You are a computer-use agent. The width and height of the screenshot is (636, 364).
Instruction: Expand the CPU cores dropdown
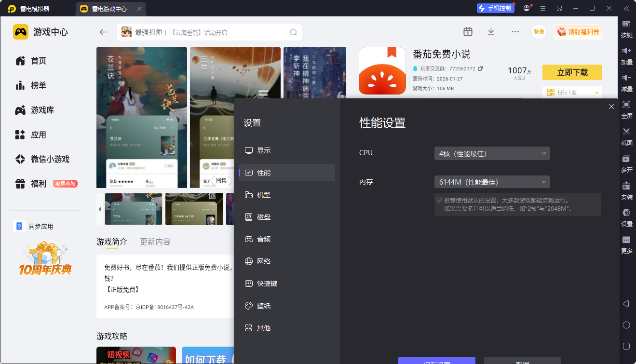click(x=492, y=154)
